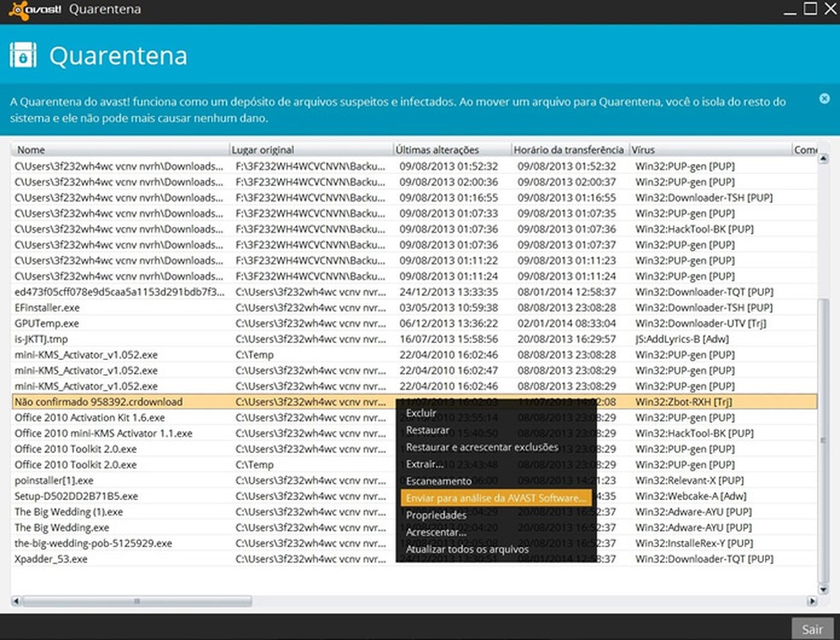Image resolution: width=840 pixels, height=640 pixels.
Task: Select the Xpadder_53.exe row
Action: point(414,559)
